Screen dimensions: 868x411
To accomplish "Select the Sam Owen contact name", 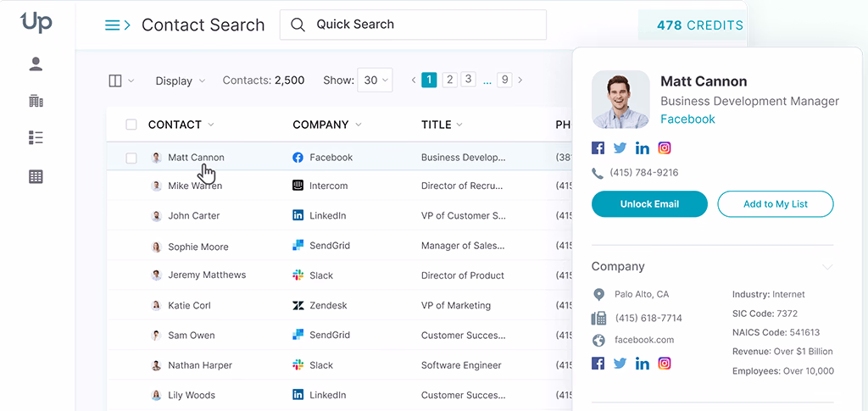I will point(192,336).
